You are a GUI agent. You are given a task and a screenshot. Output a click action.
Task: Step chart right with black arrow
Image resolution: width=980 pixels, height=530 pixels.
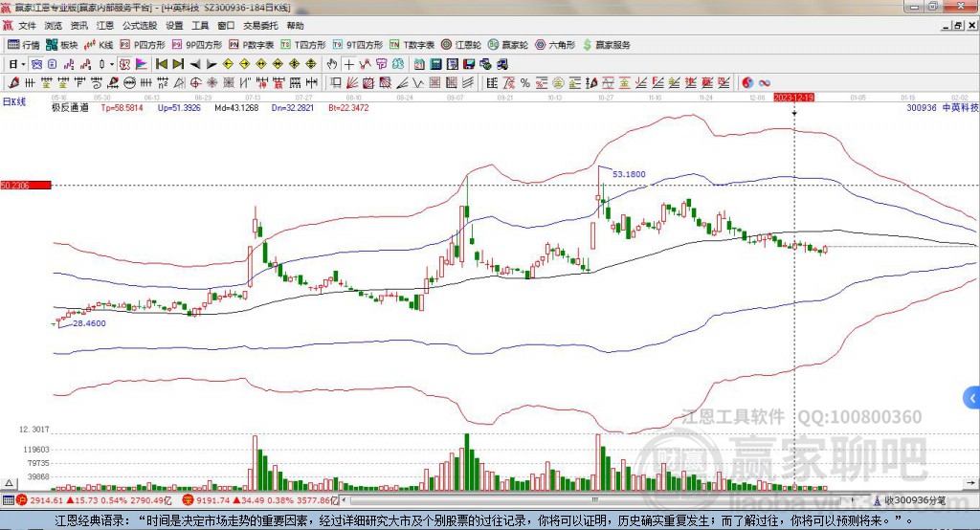click(212, 64)
